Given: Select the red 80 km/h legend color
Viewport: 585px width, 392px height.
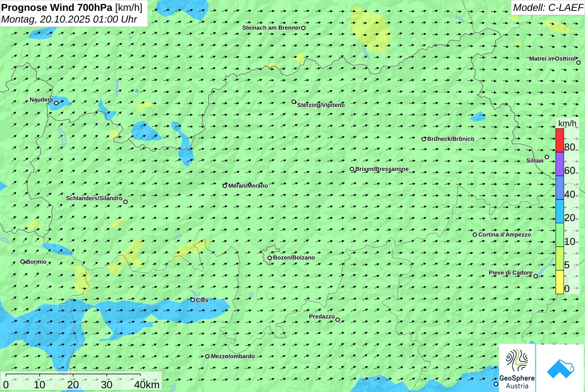Looking at the screenshot, I should [x=560, y=140].
